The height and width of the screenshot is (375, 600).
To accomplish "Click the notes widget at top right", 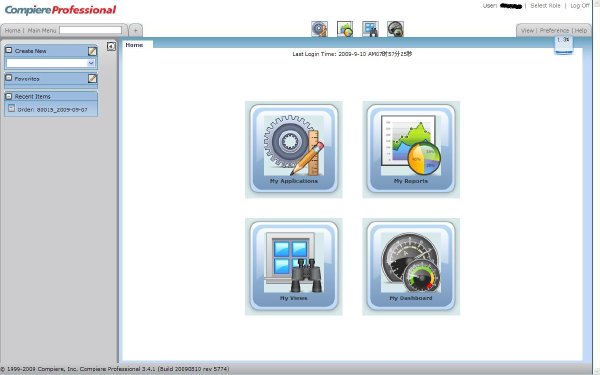I will coord(564,45).
